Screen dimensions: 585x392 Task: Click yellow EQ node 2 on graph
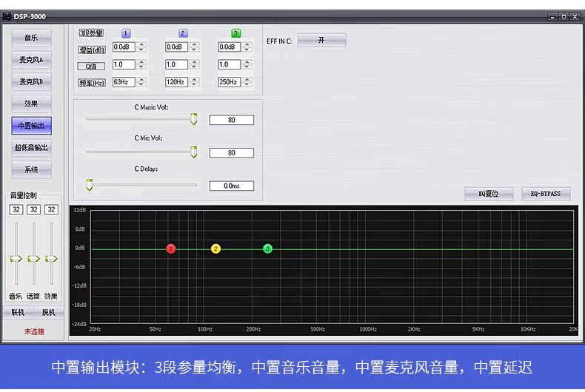pyautogui.click(x=215, y=249)
